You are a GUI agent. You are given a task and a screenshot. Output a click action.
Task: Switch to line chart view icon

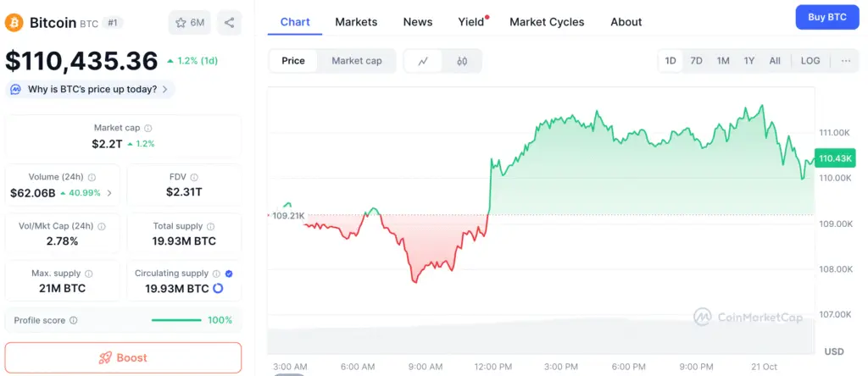click(x=424, y=61)
